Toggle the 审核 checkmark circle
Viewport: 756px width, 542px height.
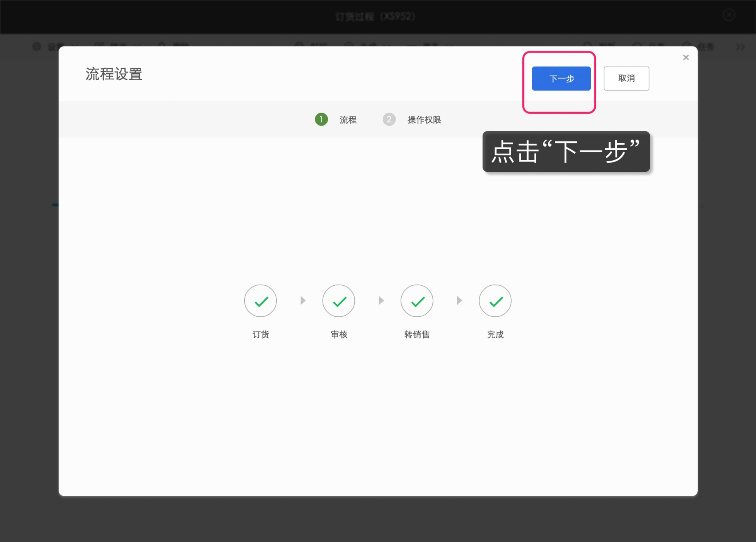339,301
